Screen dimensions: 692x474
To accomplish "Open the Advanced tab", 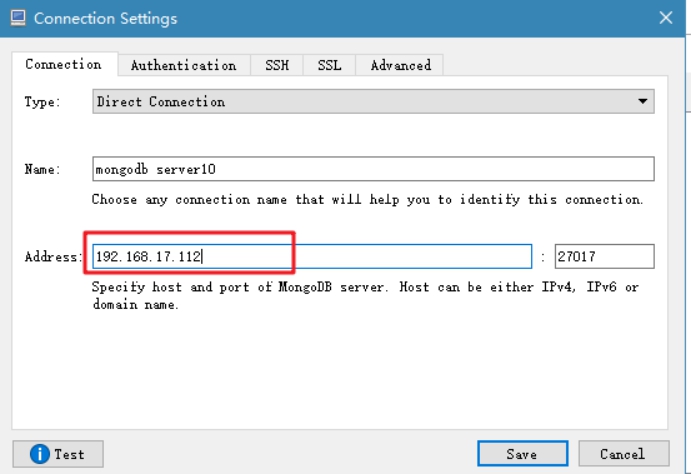I will (x=400, y=65).
